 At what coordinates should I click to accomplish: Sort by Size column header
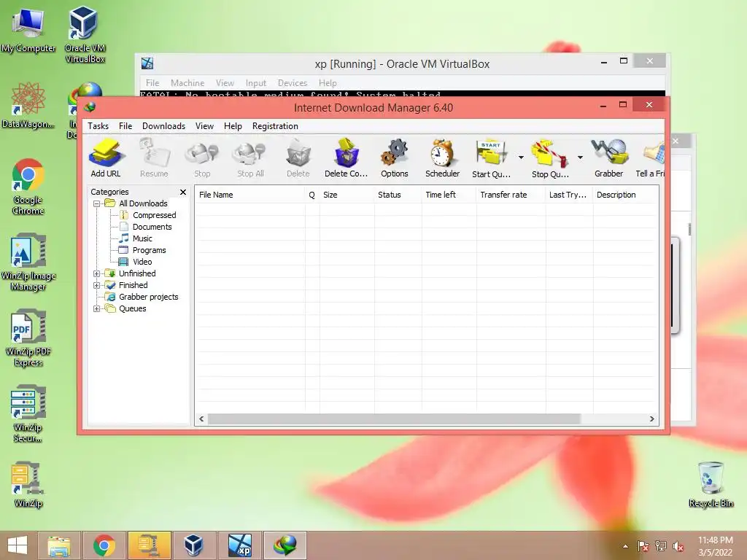pyautogui.click(x=347, y=195)
